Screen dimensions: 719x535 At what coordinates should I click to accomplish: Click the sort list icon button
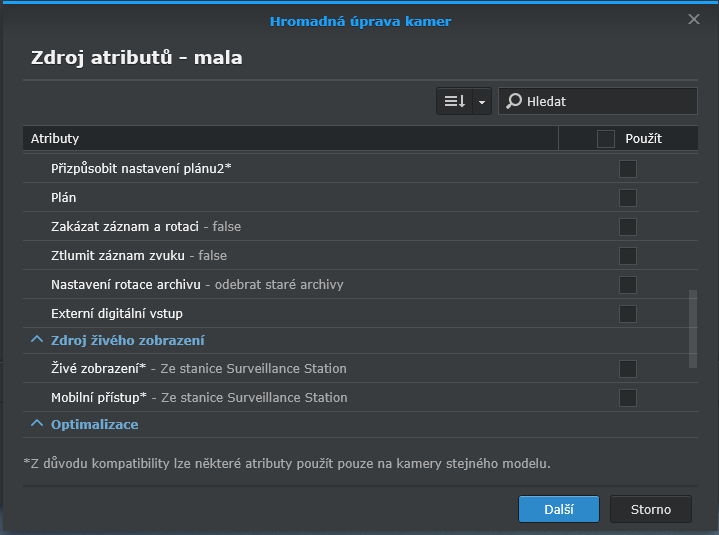pyautogui.click(x=455, y=101)
